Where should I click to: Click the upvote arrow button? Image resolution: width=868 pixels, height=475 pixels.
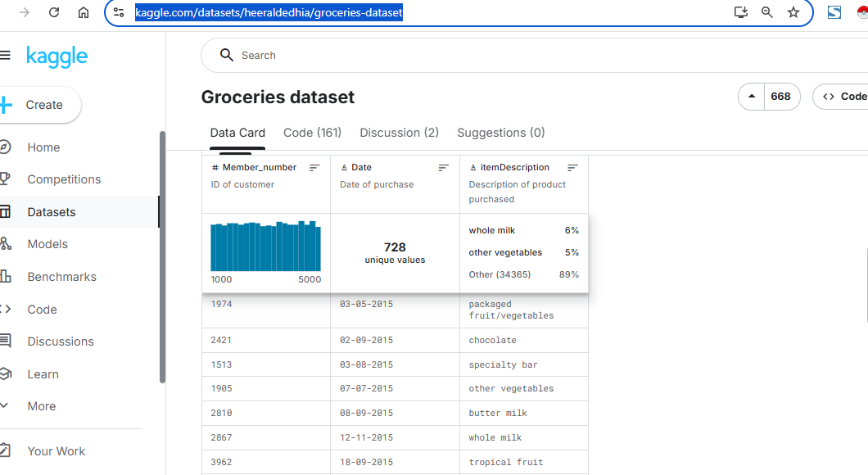tap(752, 97)
